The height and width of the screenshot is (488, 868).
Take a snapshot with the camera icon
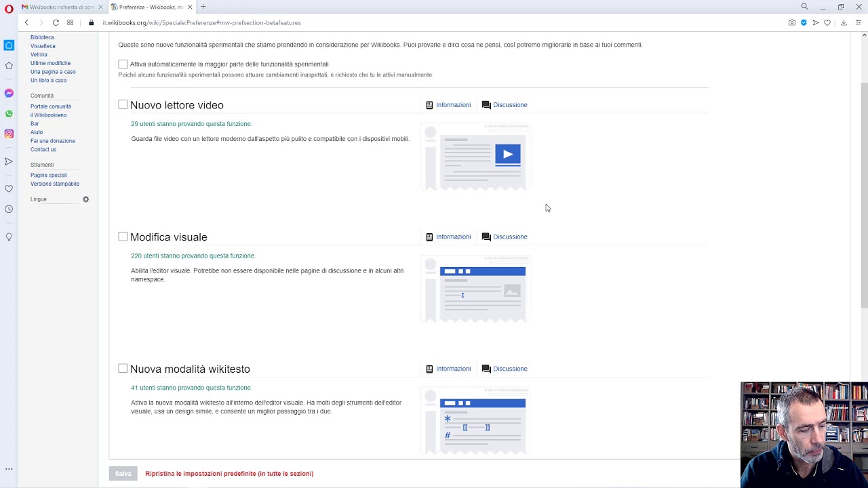791,22
